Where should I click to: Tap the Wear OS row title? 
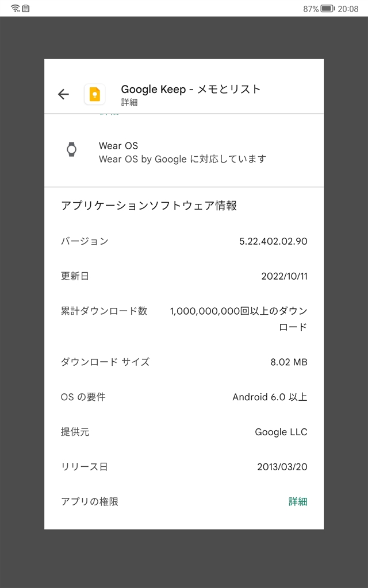click(118, 146)
